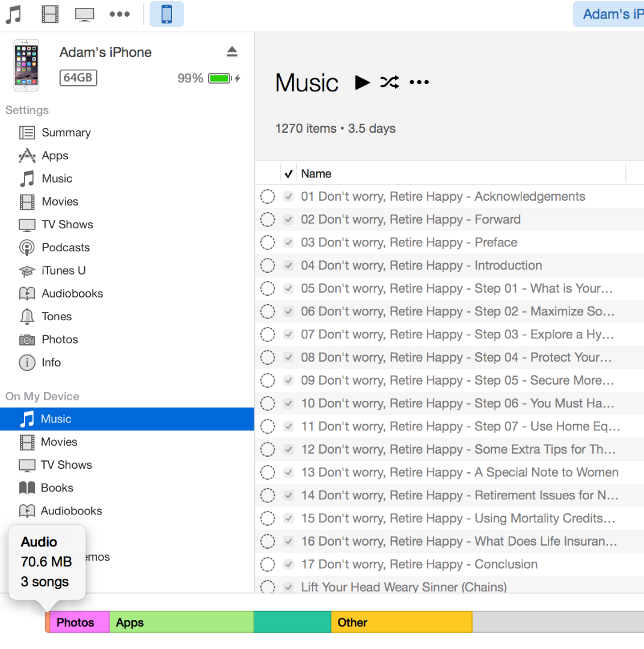This screenshot has width=644, height=649.
Task: Toggle checkbox for 10 Step 06 track
Action: tap(289, 404)
